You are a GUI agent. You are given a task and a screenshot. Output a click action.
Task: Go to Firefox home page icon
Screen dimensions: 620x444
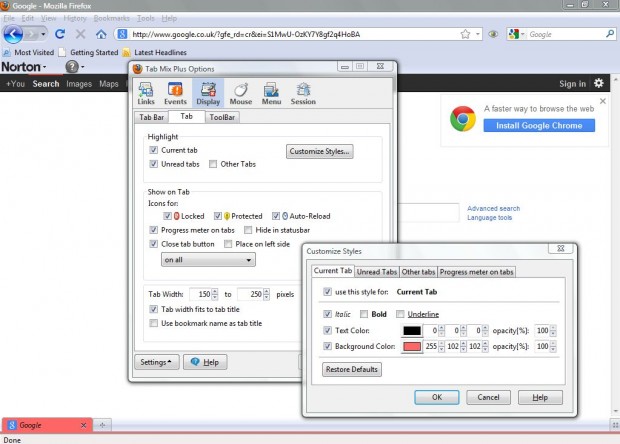101,34
